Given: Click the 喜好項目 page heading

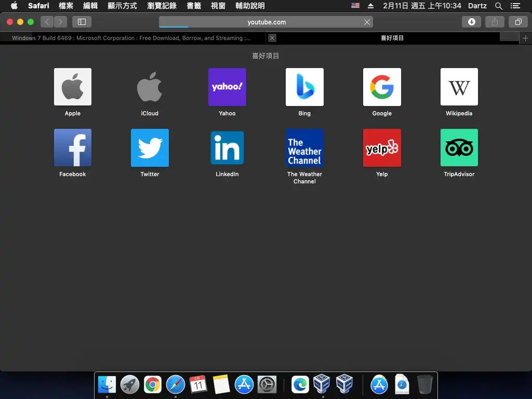Looking at the screenshot, I should tap(265, 56).
